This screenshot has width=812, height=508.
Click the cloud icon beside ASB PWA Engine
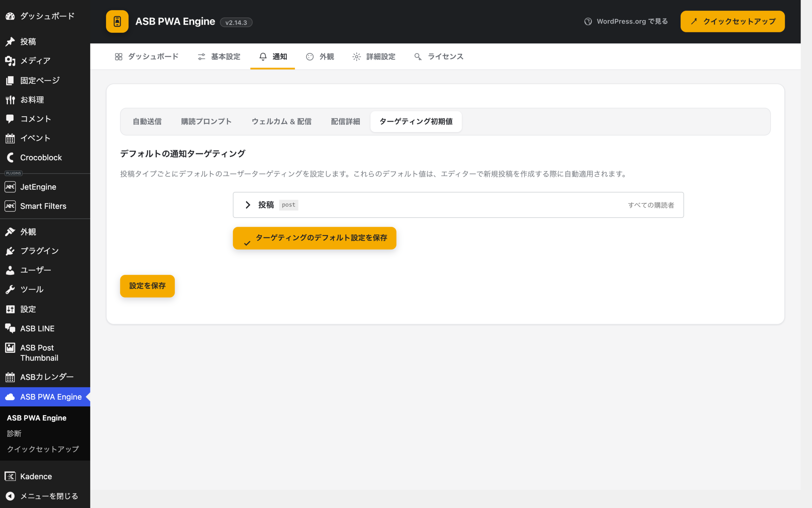pos(10,397)
